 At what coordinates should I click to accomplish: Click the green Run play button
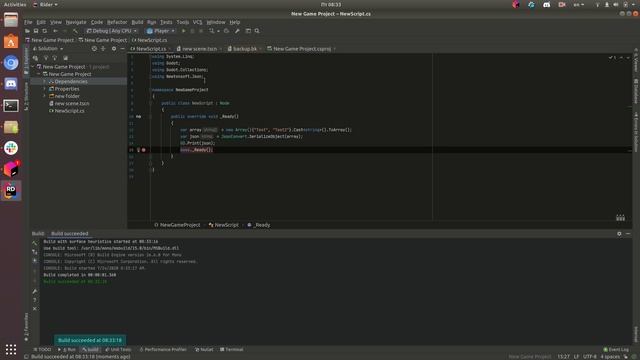[x=184, y=31]
